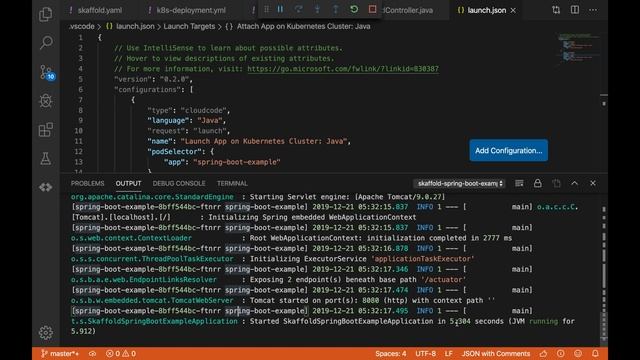Open master branch picker in status bar
The image size is (640, 360).
(60, 353)
